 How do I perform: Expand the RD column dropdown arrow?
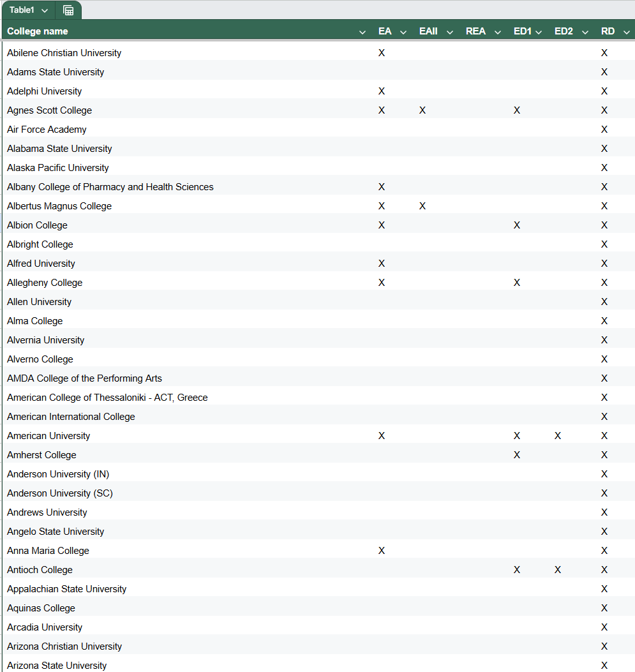[627, 32]
